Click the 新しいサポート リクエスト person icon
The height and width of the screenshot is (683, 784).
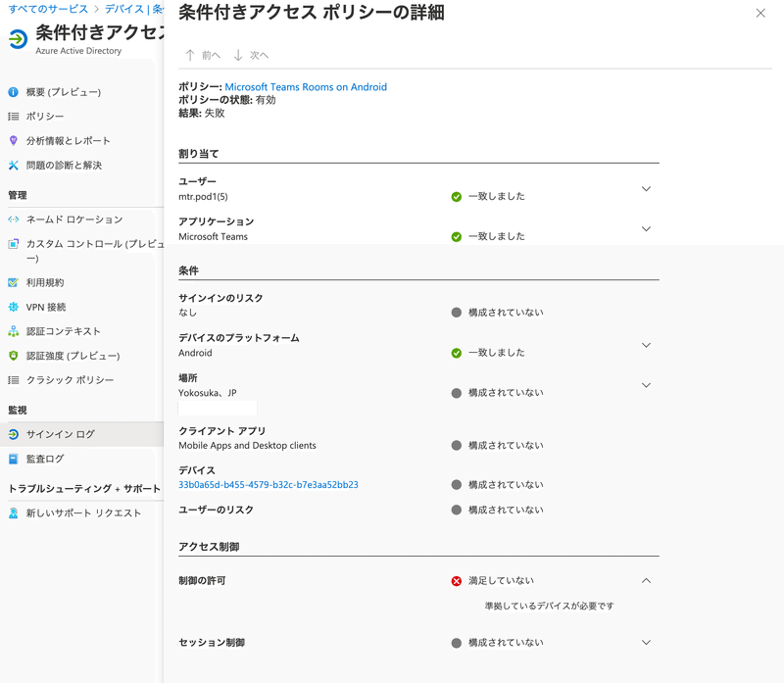14,513
